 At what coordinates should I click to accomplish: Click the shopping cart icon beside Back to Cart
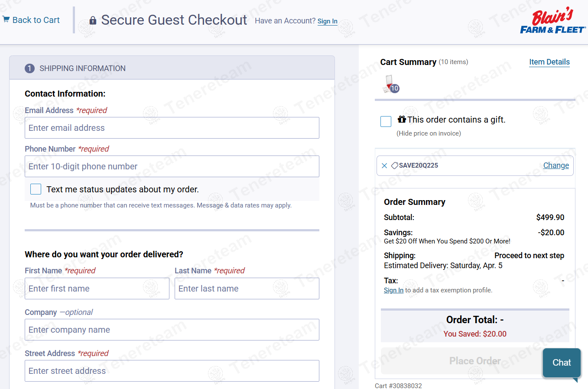6,19
